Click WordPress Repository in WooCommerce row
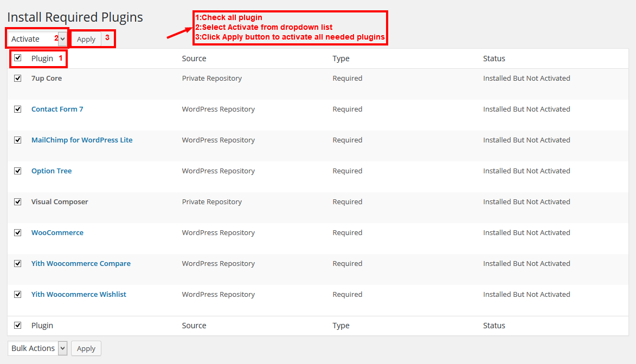This screenshot has height=364, width=636. pos(218,232)
